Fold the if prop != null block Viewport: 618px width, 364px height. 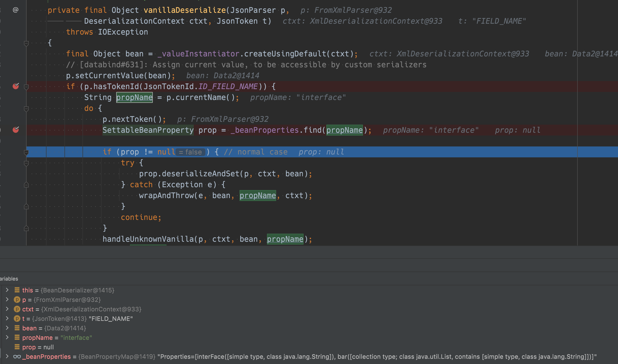(26, 152)
